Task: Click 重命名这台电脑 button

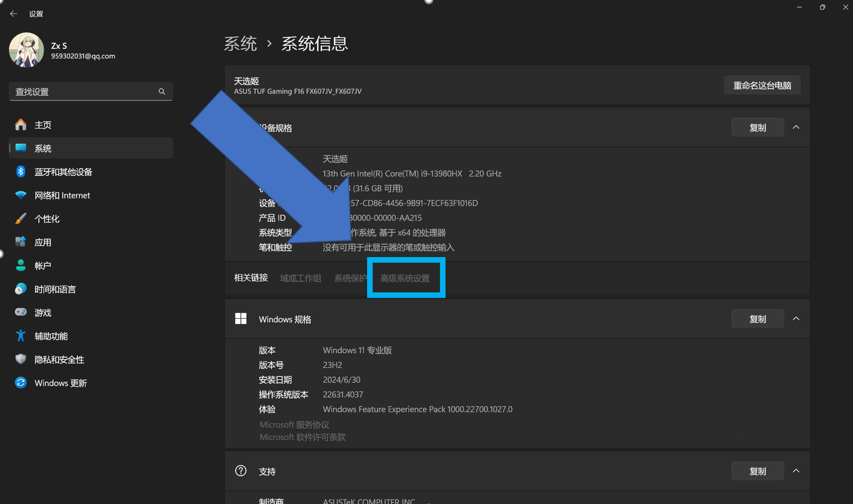Action: [x=762, y=85]
